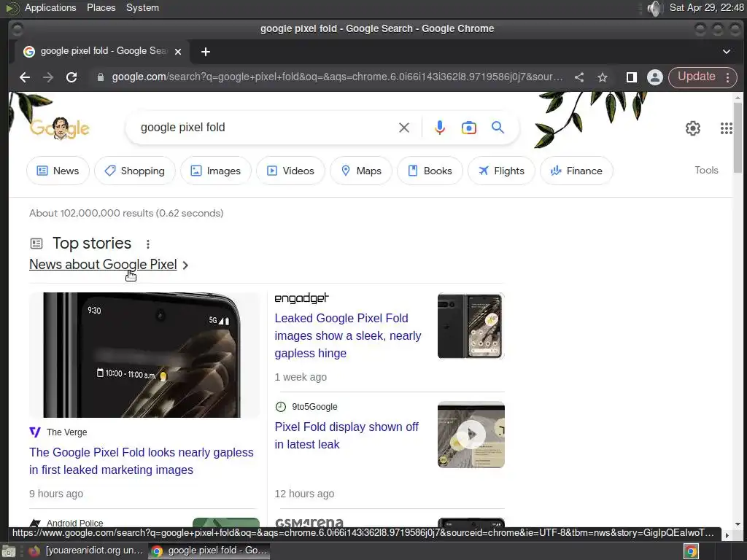Search by image with camera icon
Image resolution: width=747 pixels, height=560 pixels.
point(469,128)
